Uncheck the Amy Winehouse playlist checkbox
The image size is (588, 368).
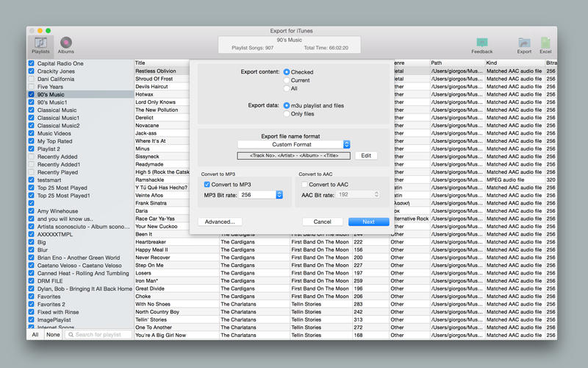pyautogui.click(x=32, y=211)
